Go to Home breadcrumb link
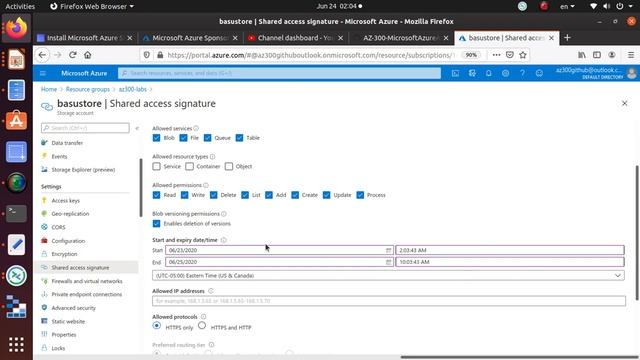Screen dimensions: 640x360 (49, 89)
